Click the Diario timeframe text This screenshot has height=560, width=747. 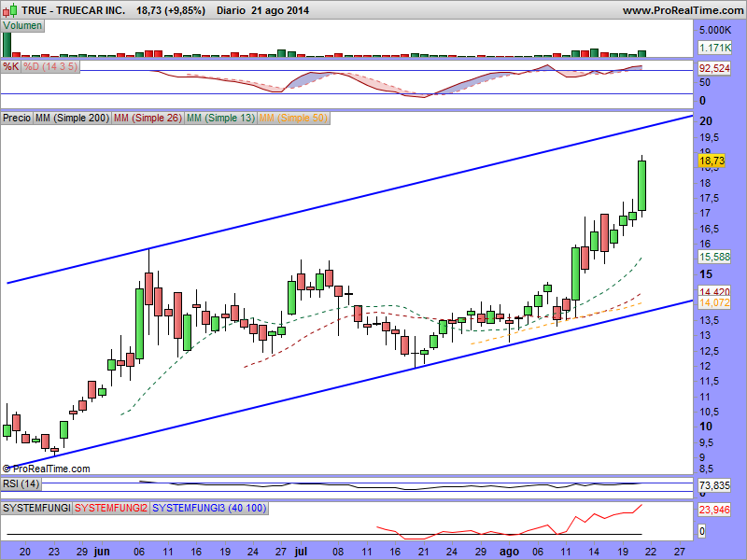[231, 10]
